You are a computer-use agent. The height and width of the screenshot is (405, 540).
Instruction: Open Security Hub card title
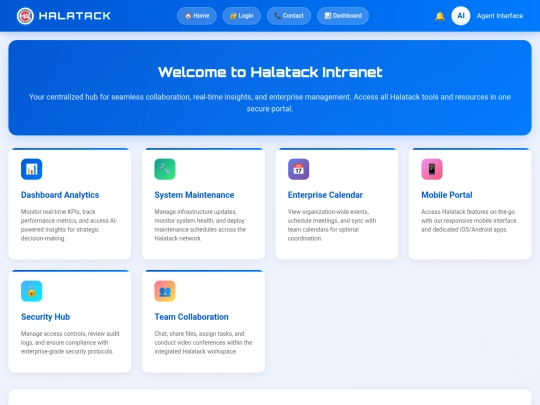tap(45, 317)
